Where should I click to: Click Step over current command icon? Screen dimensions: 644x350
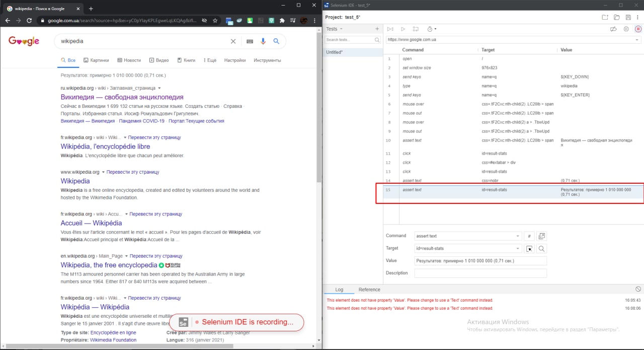[x=416, y=29]
